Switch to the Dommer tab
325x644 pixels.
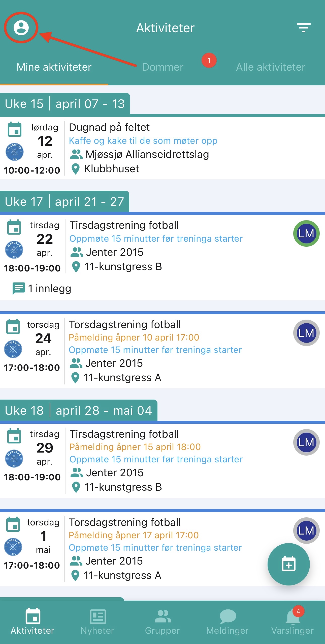pyautogui.click(x=163, y=67)
